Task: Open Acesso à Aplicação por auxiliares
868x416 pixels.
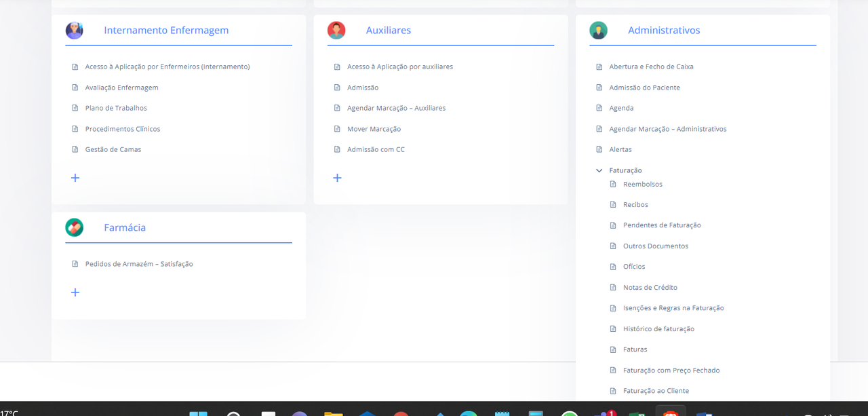Action: 400,67
